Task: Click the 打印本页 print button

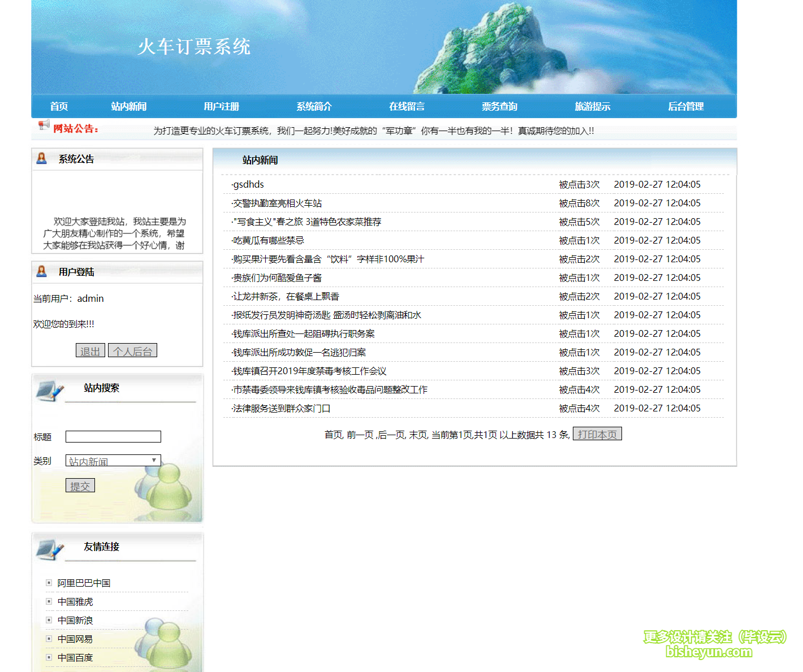Action: 597,433
